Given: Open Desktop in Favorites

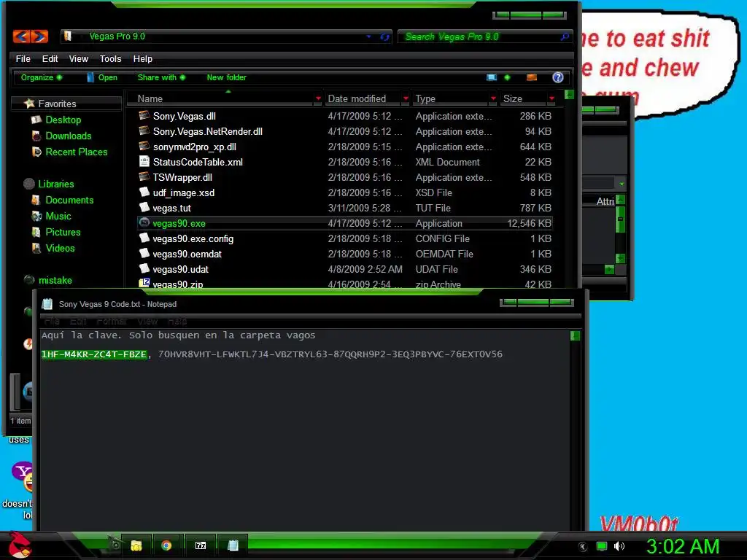Looking at the screenshot, I should 63,120.
